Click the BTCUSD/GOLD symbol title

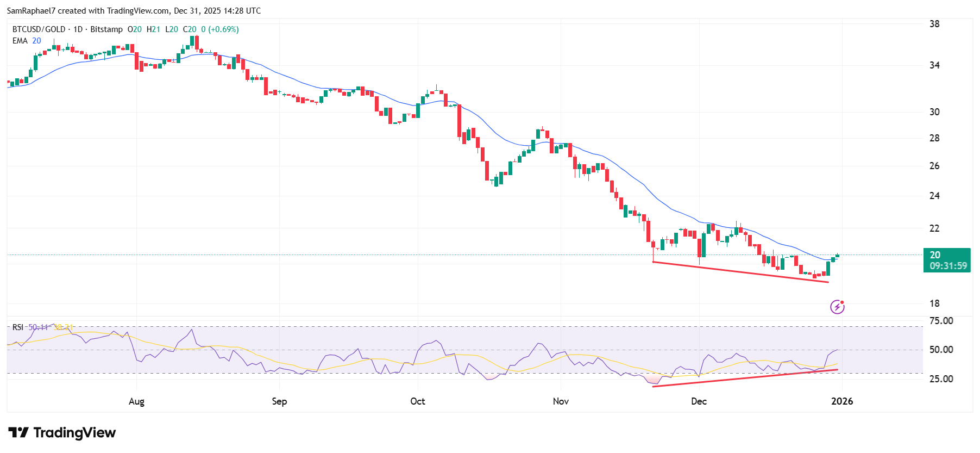click(x=39, y=29)
